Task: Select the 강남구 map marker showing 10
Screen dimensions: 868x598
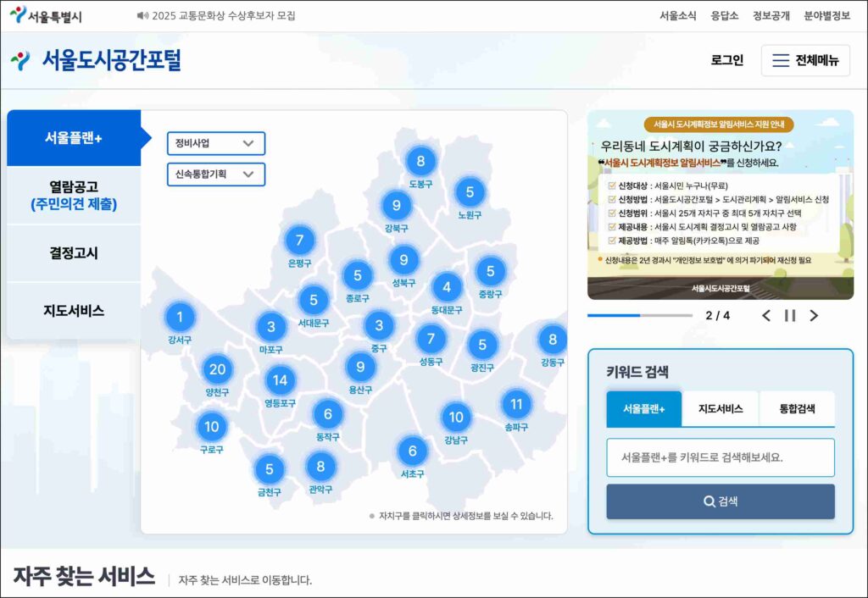Action: click(456, 417)
